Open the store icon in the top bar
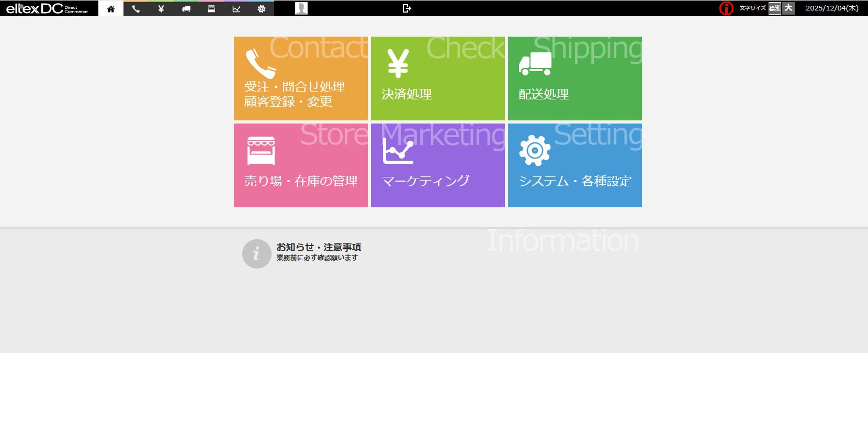The height and width of the screenshot is (447, 868). 211,8
